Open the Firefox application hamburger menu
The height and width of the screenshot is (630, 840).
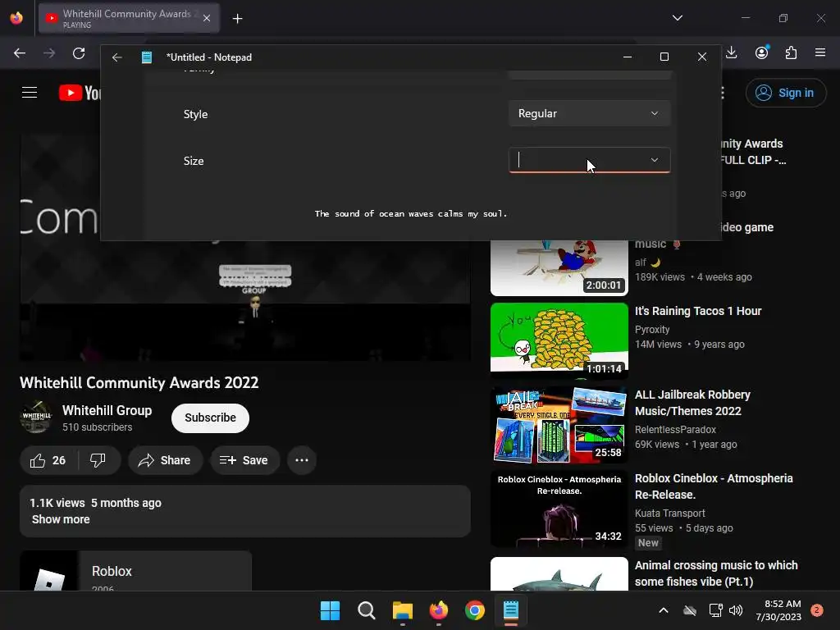point(820,52)
